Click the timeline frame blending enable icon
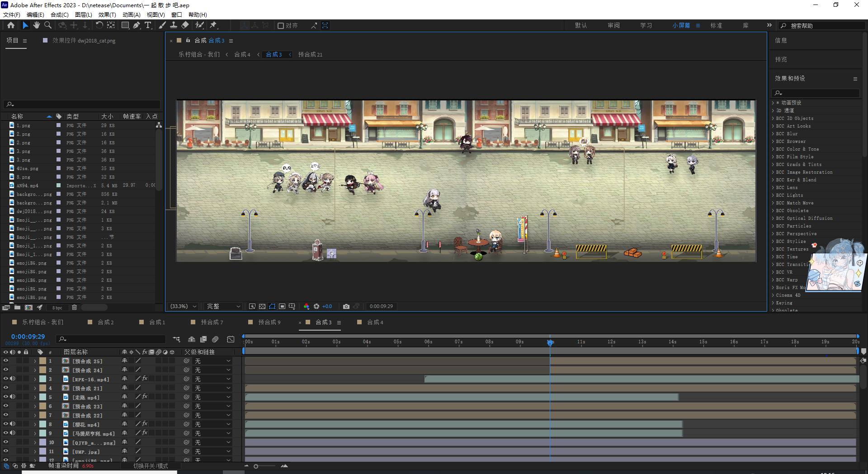Viewport: 868px width, 474px height. tap(203, 339)
